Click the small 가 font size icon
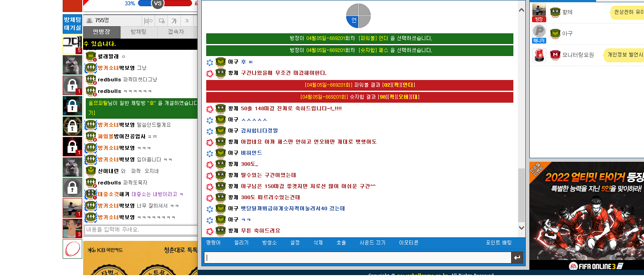644x280 pixels. click(x=187, y=20)
